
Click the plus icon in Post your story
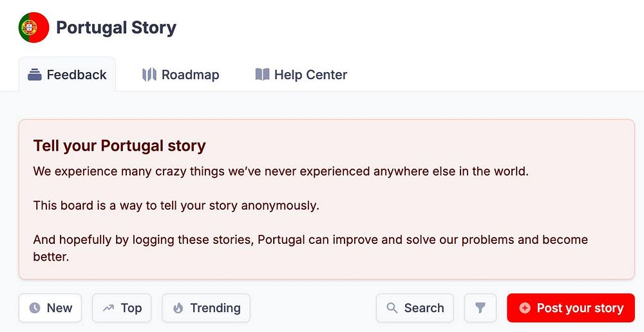(525, 308)
